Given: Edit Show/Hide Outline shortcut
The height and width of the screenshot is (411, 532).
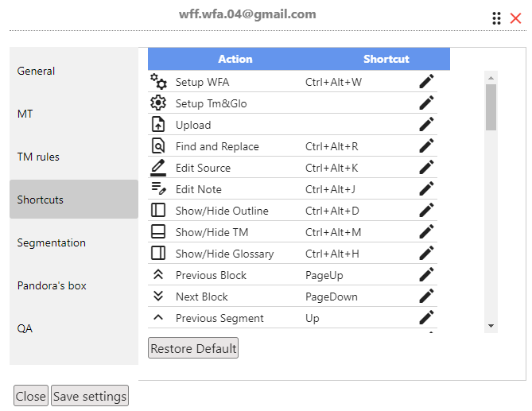Looking at the screenshot, I should point(426,210).
